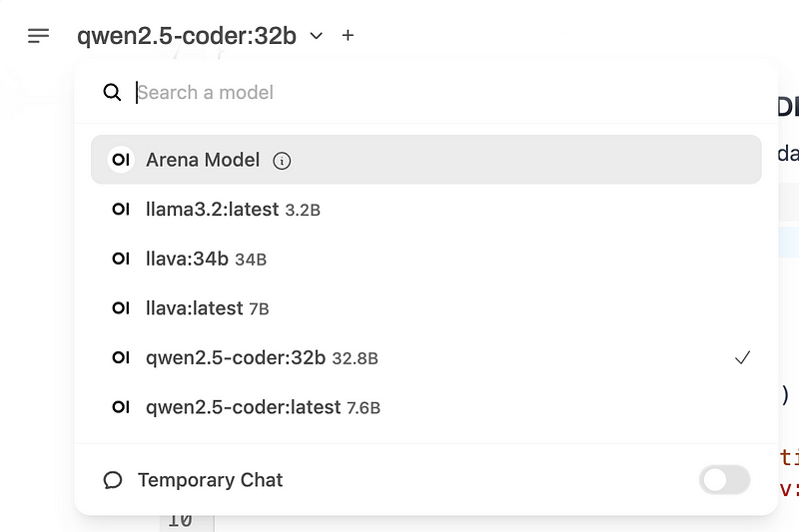Select qwen2.5-coder:latest 7.6B model

coord(262,407)
